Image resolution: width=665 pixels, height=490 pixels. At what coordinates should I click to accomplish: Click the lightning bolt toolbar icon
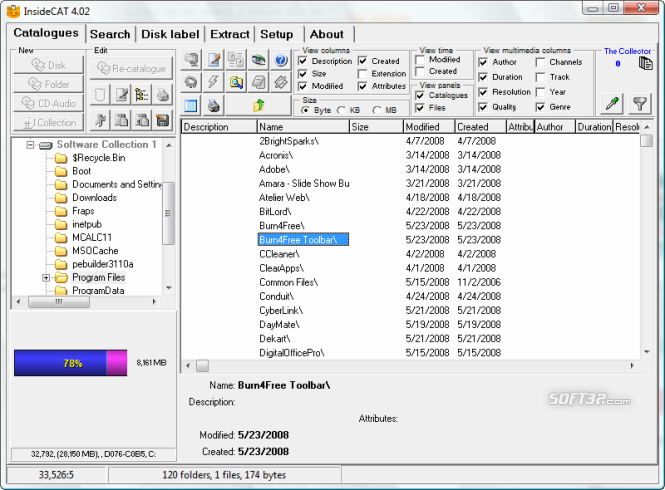click(213, 83)
